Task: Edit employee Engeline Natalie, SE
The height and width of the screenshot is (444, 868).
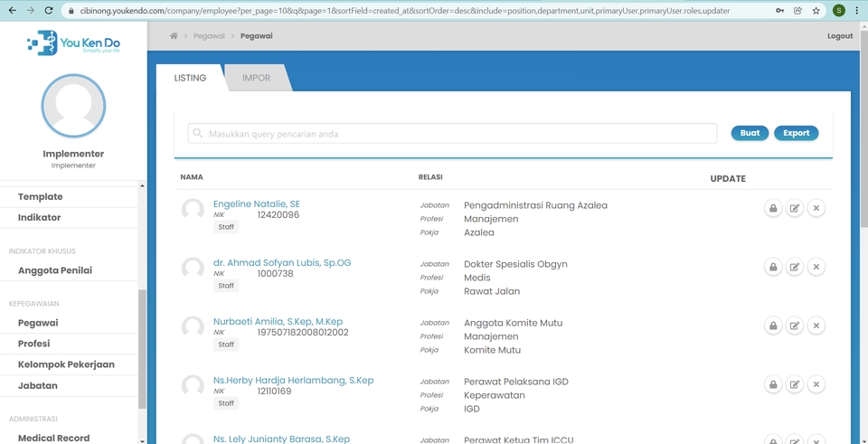Action: click(x=795, y=208)
